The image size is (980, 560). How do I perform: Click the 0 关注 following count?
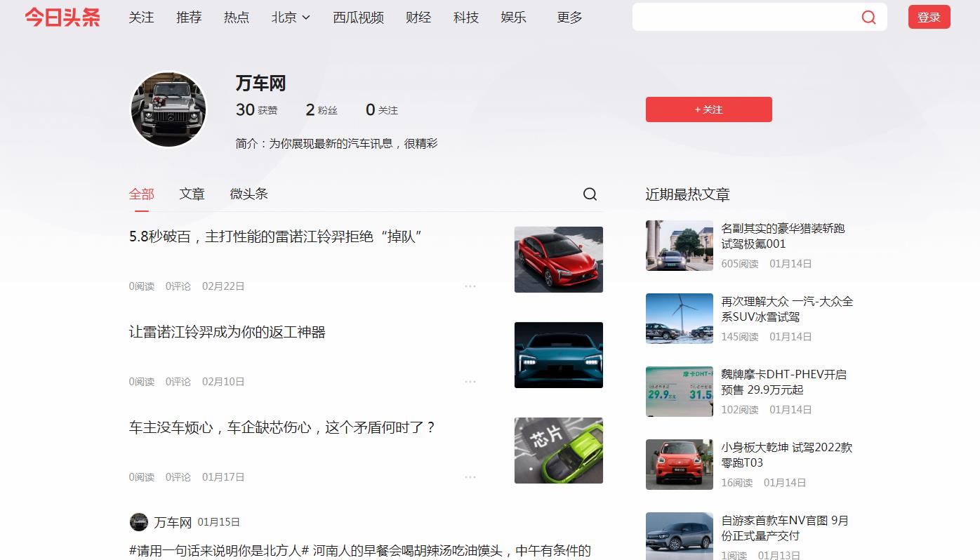pyautogui.click(x=382, y=110)
